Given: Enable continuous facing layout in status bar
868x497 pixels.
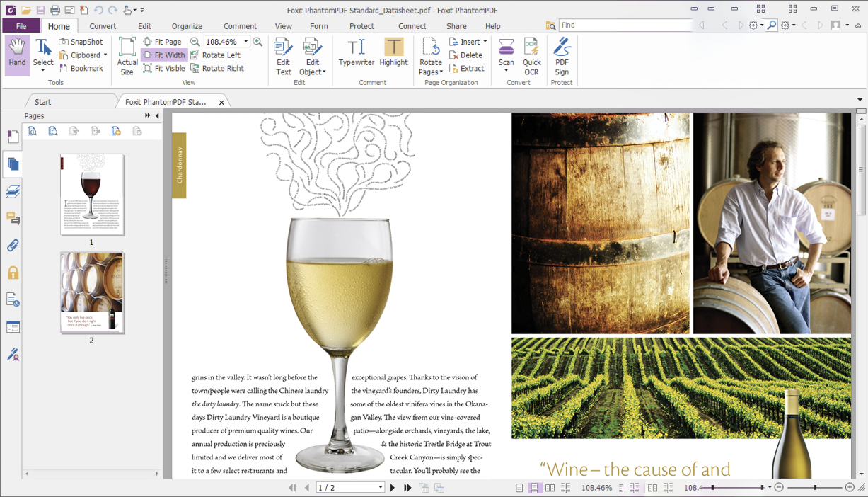Looking at the screenshot, I should click(566, 488).
